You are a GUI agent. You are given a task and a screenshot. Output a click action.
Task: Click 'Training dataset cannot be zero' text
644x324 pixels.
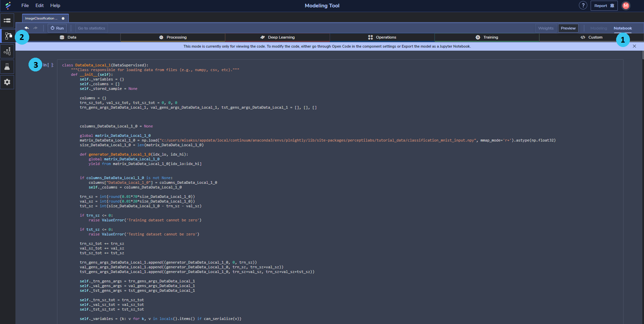(x=163, y=220)
